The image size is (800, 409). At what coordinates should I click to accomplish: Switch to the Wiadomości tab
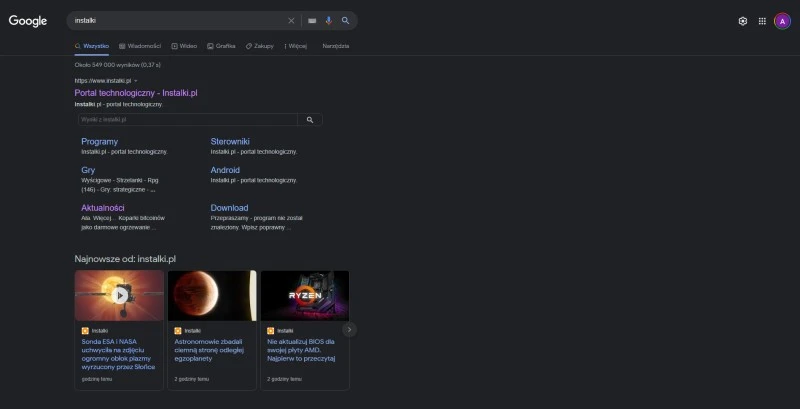pyautogui.click(x=140, y=46)
